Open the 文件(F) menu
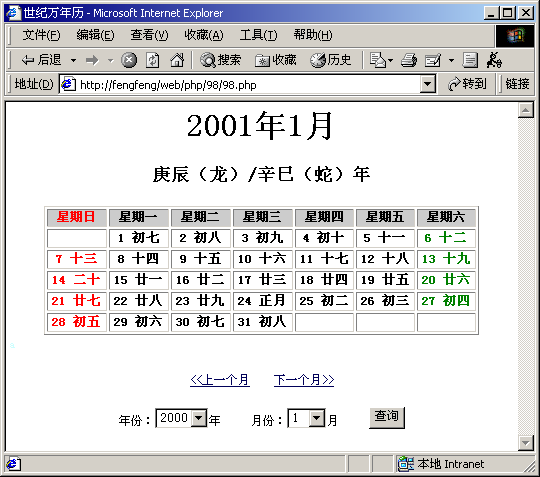 click(41, 35)
